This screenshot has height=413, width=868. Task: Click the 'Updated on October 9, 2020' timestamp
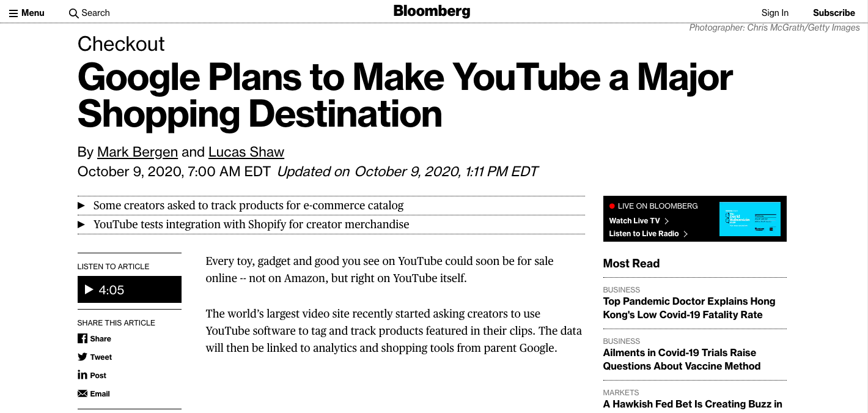407,171
